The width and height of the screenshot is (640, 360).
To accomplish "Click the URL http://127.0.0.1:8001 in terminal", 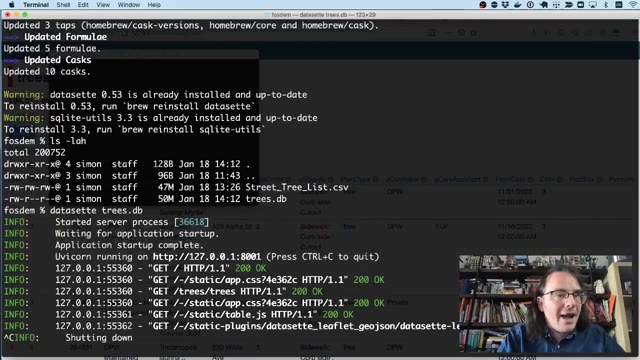I will pos(207,257).
